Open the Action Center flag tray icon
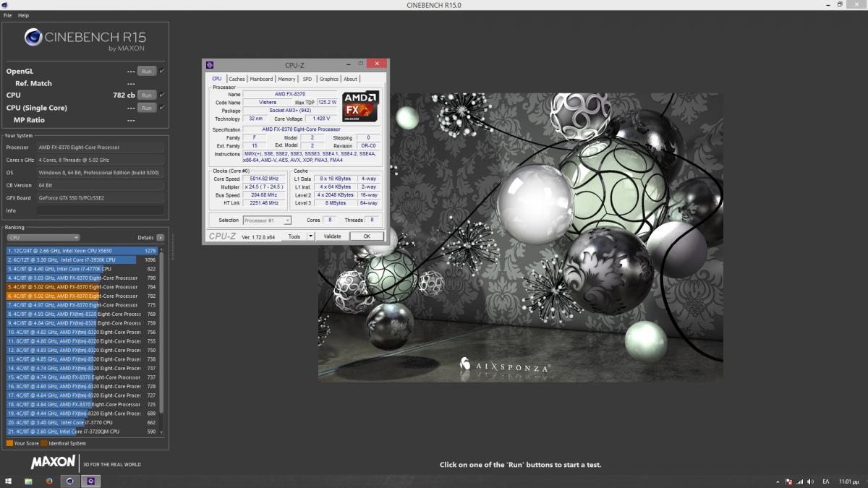This screenshot has height=488, width=868. pos(789,481)
